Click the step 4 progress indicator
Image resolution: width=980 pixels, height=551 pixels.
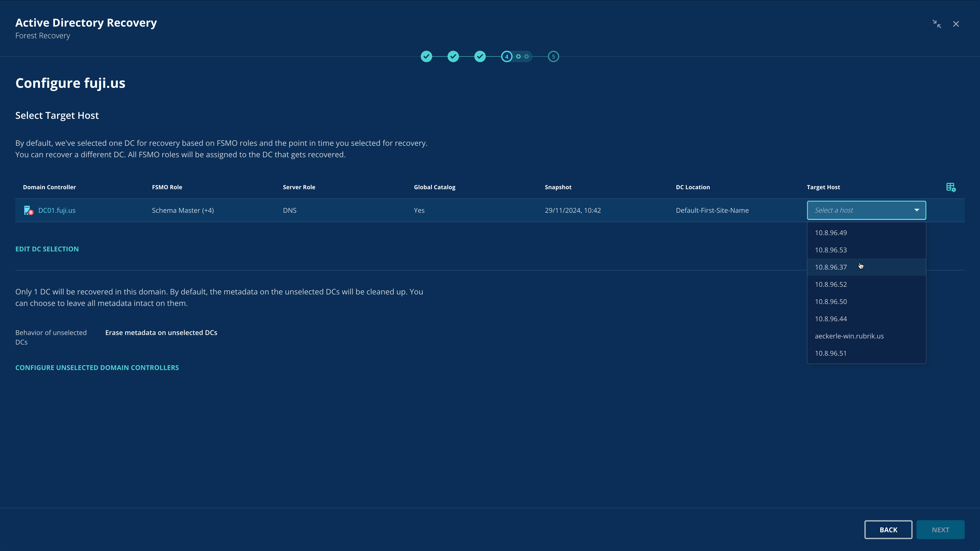pyautogui.click(x=507, y=56)
